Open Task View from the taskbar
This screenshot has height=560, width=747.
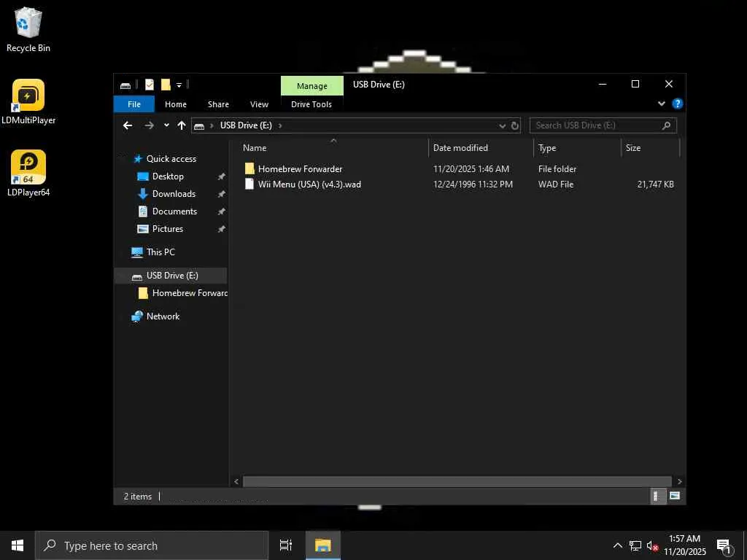(x=286, y=545)
